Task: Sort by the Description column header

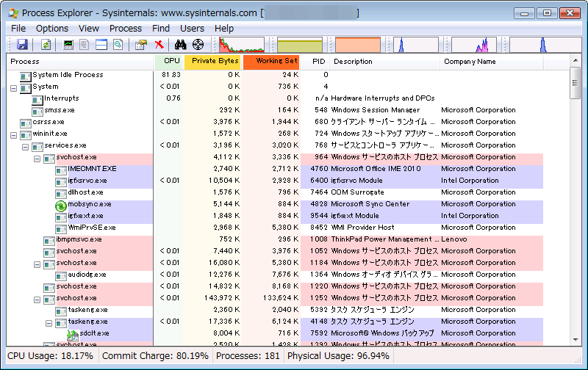Action: [384, 62]
